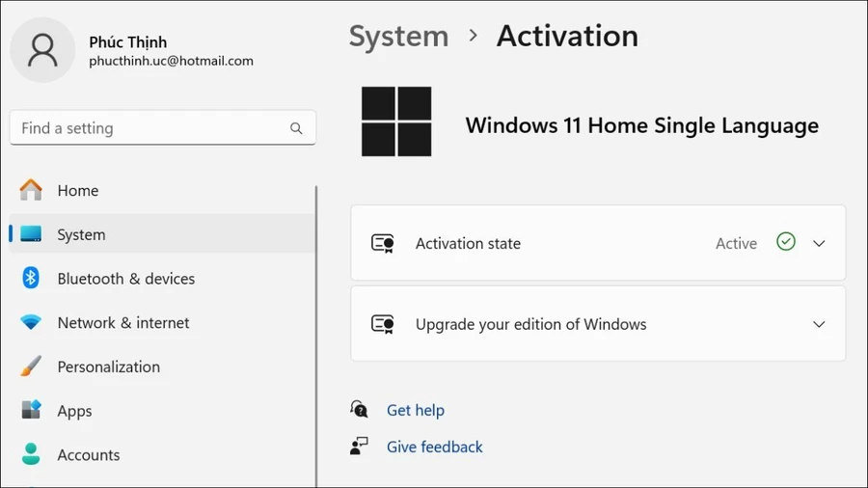Screen dimensions: 868x488
Task: Open the Accounts settings page
Action: (x=163, y=455)
